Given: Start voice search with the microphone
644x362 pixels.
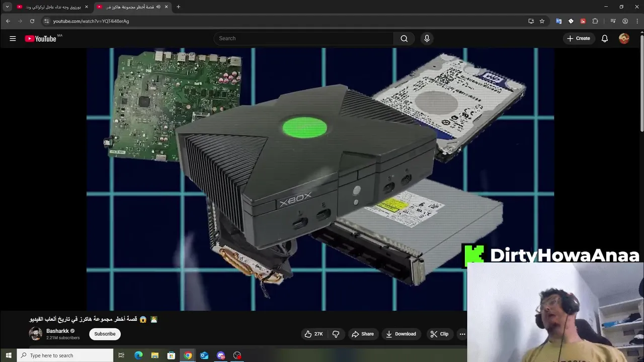Looking at the screenshot, I should coord(427,38).
